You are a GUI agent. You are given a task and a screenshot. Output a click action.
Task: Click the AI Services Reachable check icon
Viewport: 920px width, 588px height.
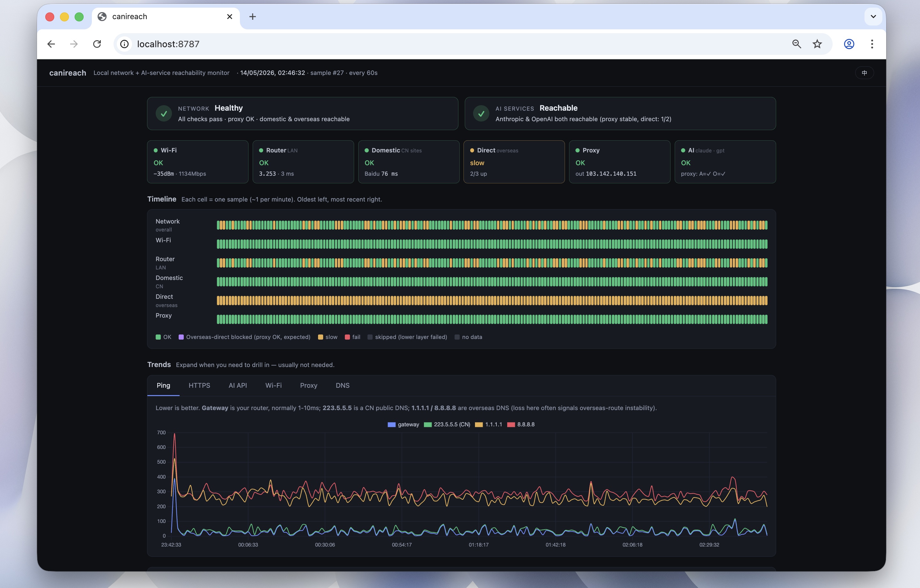coord(481,114)
